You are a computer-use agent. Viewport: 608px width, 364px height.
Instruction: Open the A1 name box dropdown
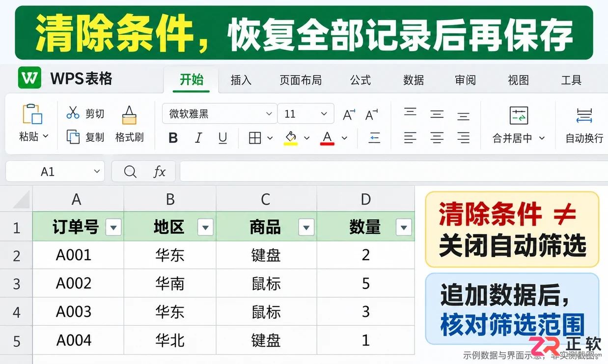pos(96,172)
